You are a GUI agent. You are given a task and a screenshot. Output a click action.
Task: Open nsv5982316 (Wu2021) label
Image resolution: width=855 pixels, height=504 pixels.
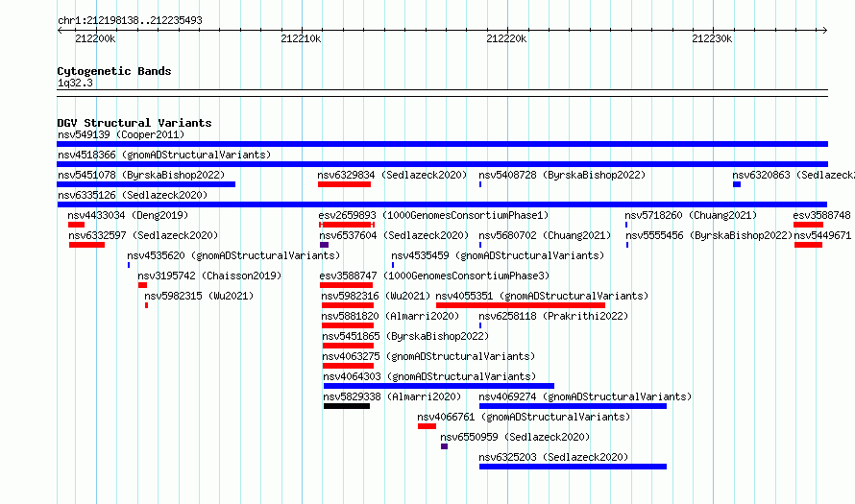coord(376,296)
